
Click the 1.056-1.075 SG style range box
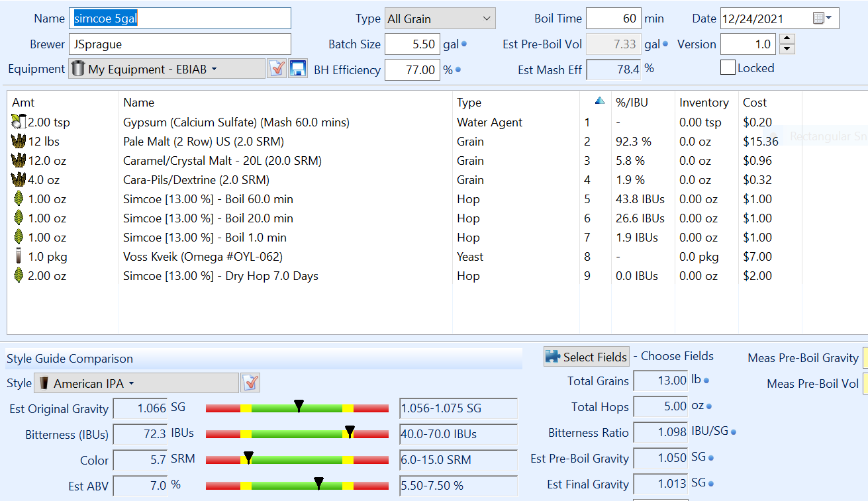pyautogui.click(x=459, y=408)
